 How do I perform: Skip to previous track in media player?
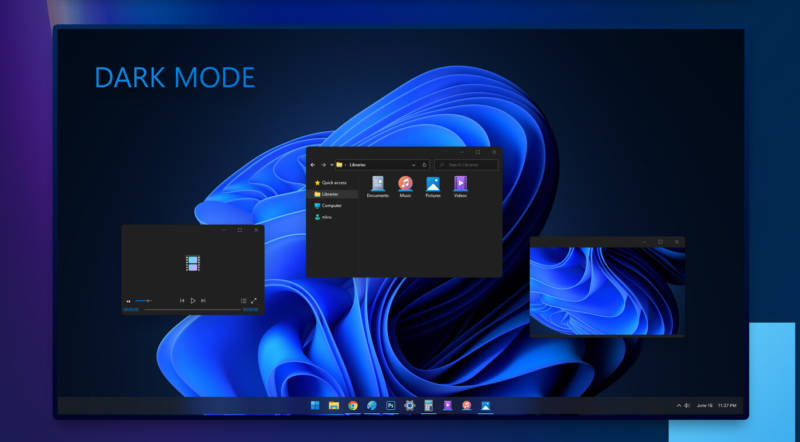click(182, 301)
